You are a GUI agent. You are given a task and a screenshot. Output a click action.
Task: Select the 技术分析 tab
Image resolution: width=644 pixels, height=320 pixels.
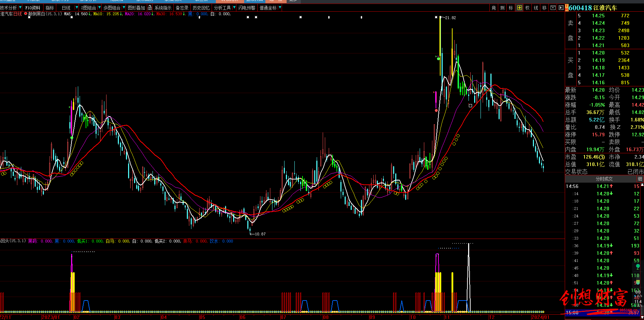(9, 8)
